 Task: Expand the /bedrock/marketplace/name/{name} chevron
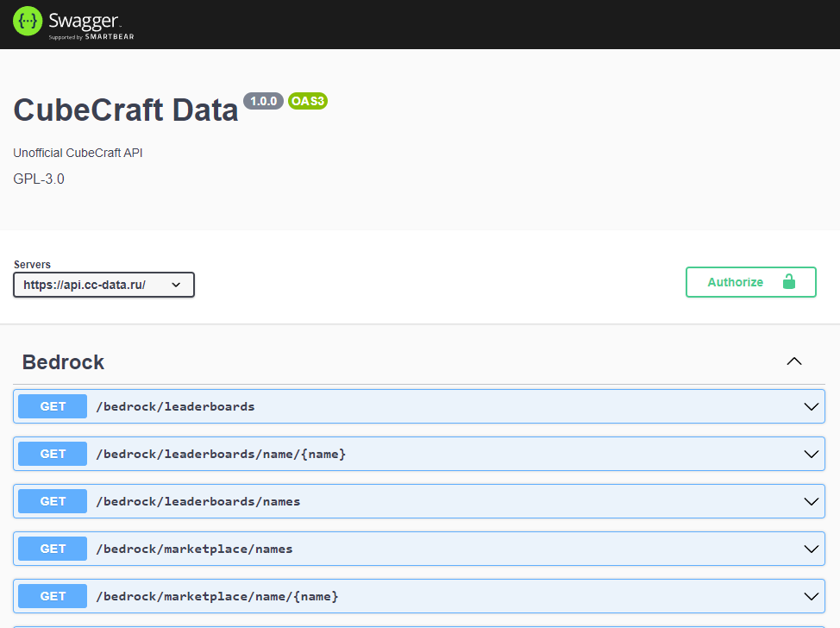click(811, 596)
